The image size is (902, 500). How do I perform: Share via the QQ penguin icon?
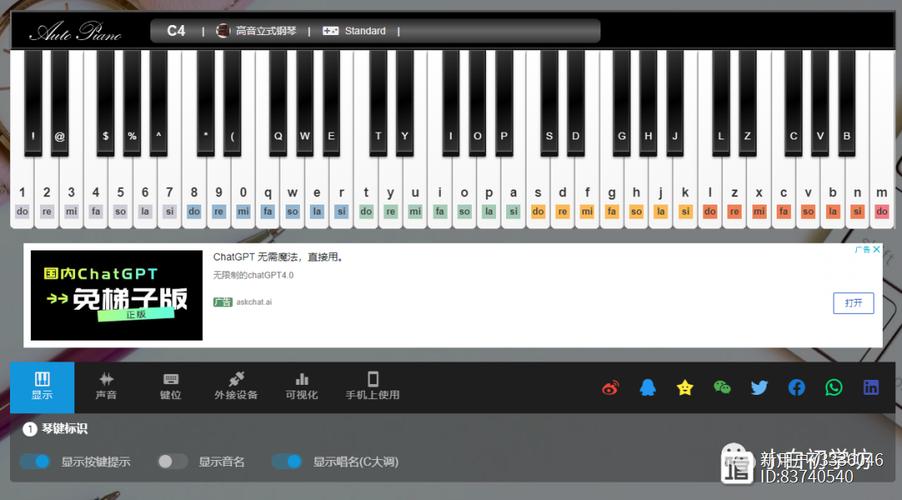(648, 388)
